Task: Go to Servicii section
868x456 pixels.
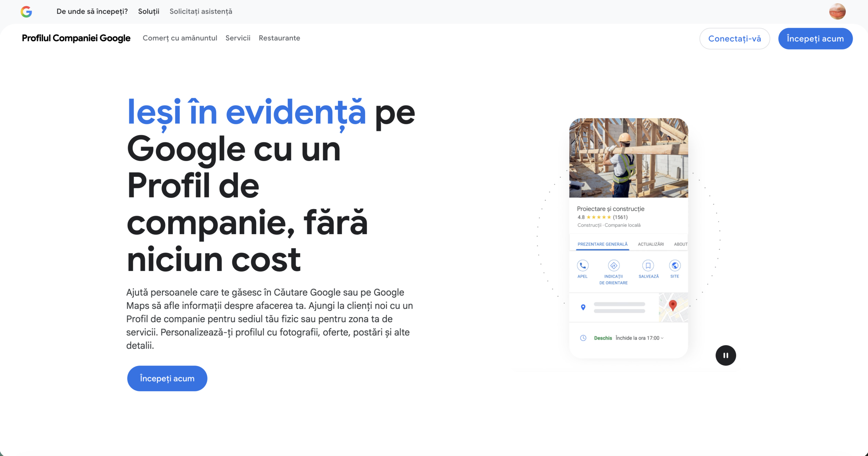Action: coord(238,38)
